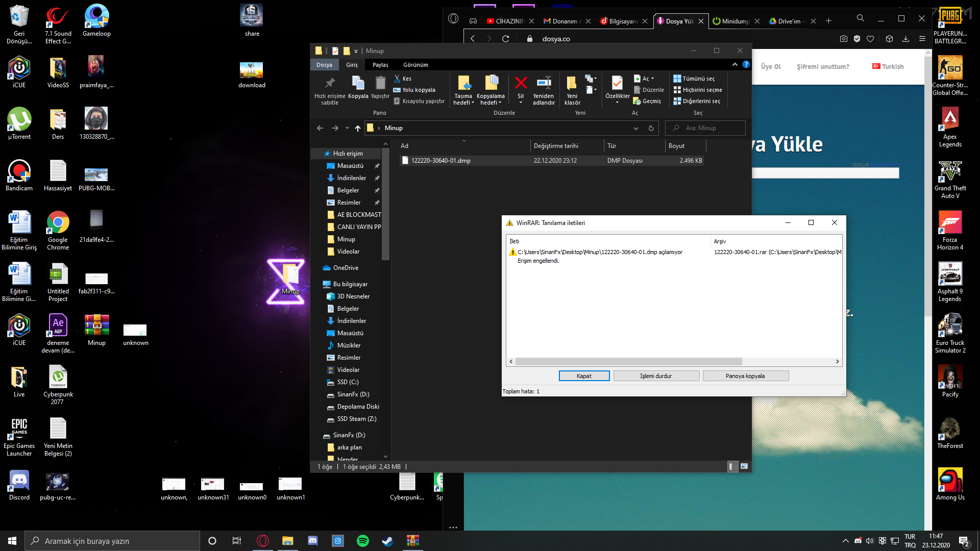980x551 pixels.
Task: Click the Şifremi unuttum? link
Action: (x=823, y=67)
